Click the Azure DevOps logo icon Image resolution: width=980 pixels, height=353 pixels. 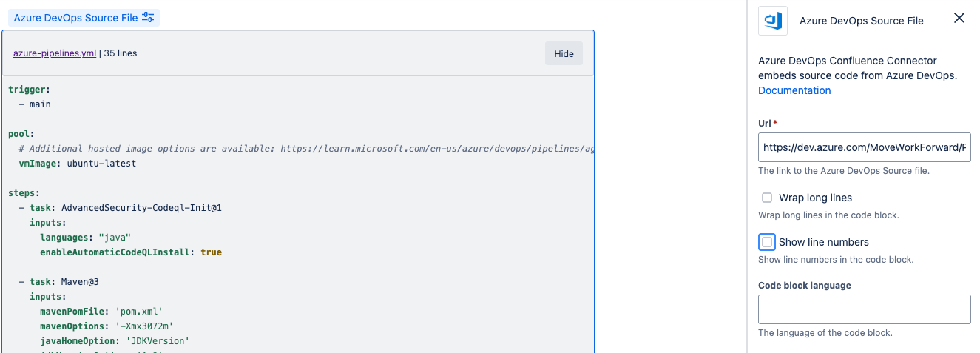pyautogui.click(x=773, y=21)
